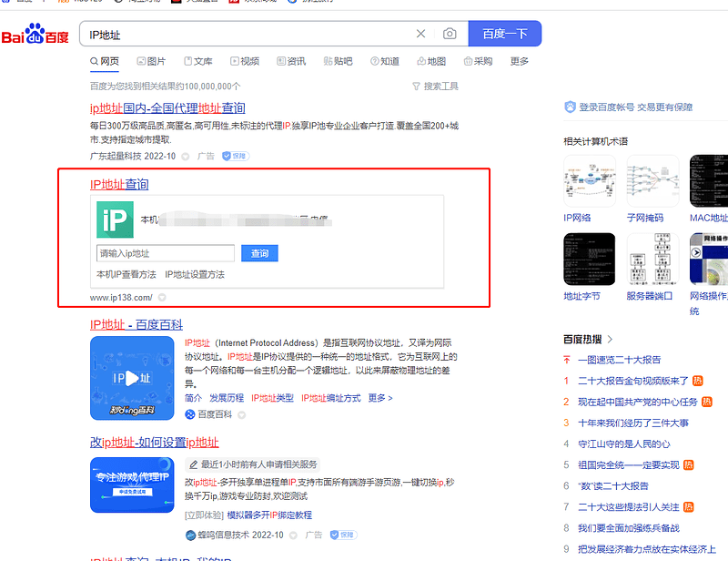Open hot search 二十大报告金句视频版来了

point(633,381)
